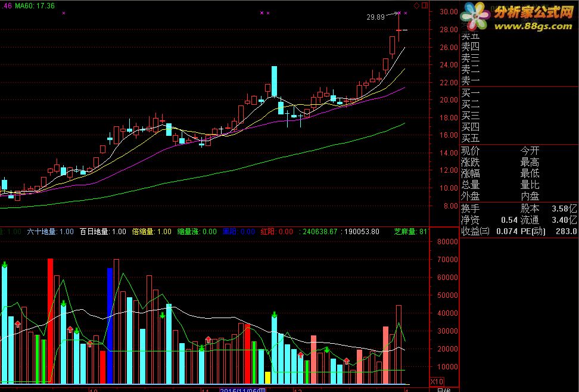Click the PE(动) 283.0 value
The image size is (579, 392).
[x=549, y=231]
